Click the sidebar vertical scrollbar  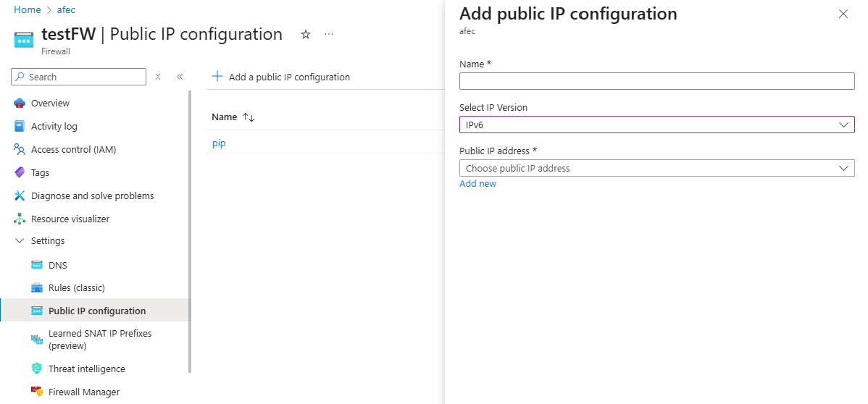190,232
